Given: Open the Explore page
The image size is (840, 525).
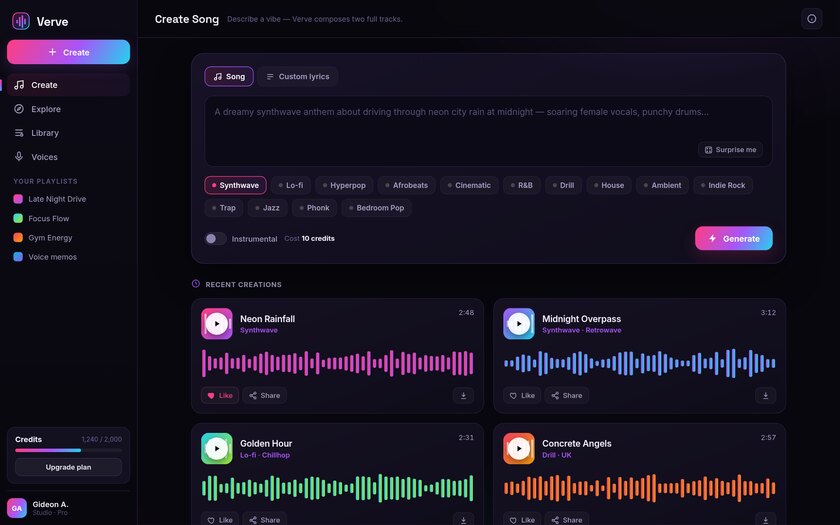Looking at the screenshot, I should point(68,109).
